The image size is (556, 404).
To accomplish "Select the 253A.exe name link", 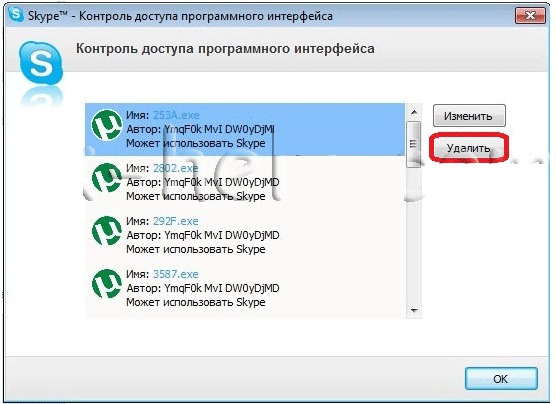I will (176, 115).
